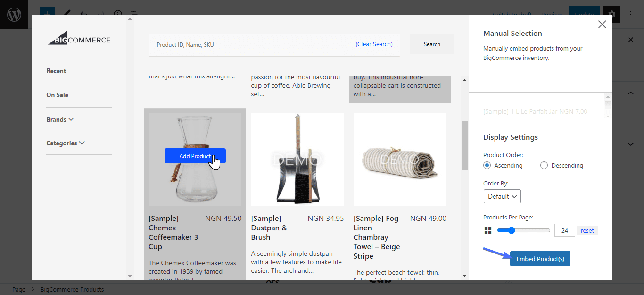Open the Order By dropdown

pos(502,196)
